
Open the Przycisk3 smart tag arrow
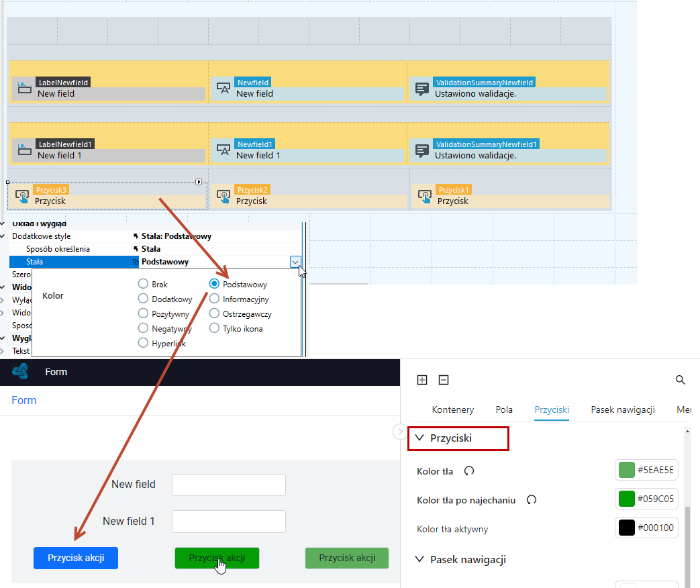[199, 182]
